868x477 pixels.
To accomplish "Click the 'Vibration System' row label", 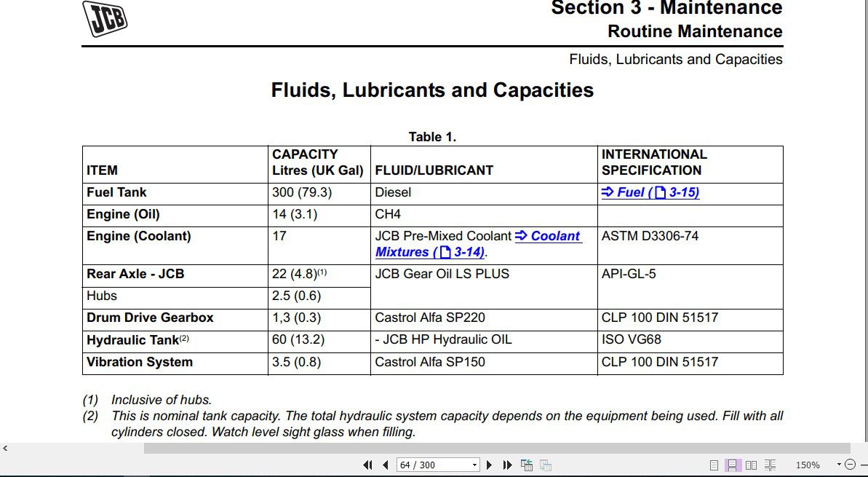I will pyautogui.click(x=140, y=363).
